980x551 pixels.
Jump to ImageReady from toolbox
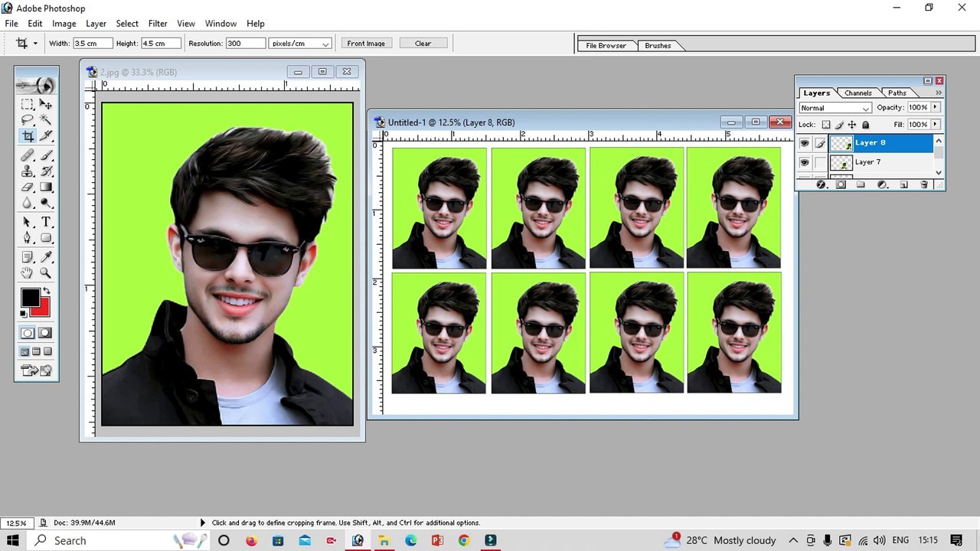[x=37, y=370]
